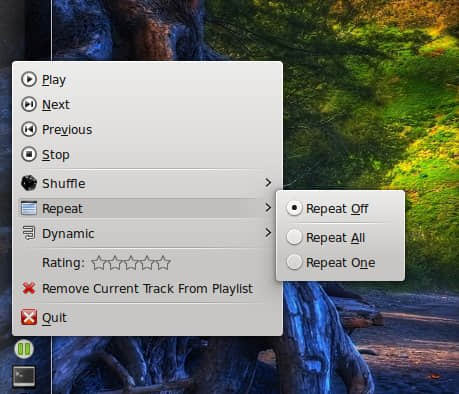Click the Next track icon
The height and width of the screenshot is (394, 459).
click(x=29, y=104)
